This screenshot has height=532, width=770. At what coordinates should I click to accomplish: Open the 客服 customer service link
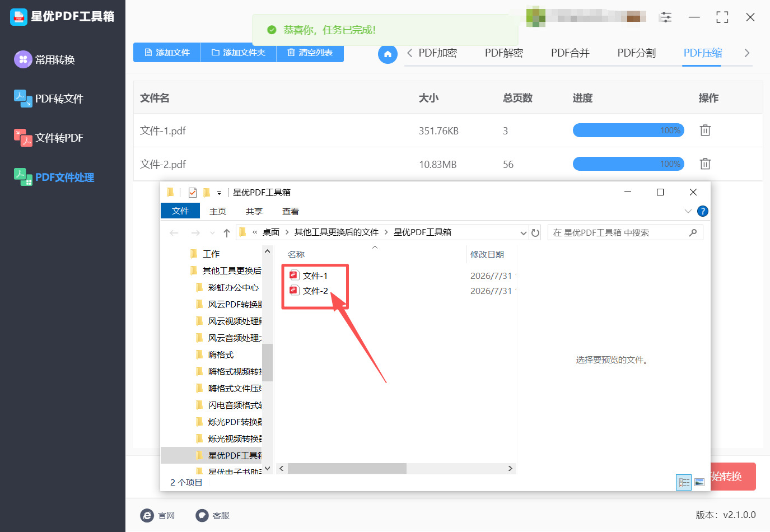coord(213,515)
